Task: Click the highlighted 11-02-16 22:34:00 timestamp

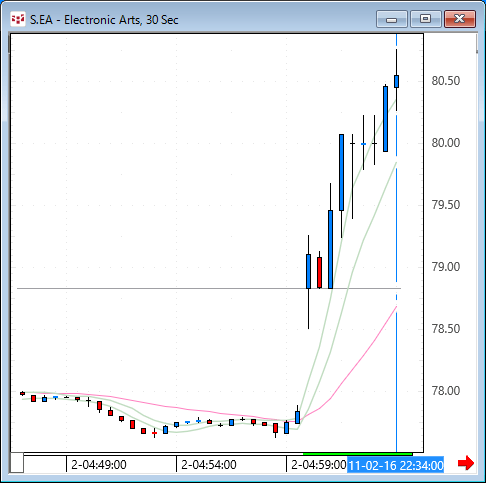Action: tap(396, 465)
